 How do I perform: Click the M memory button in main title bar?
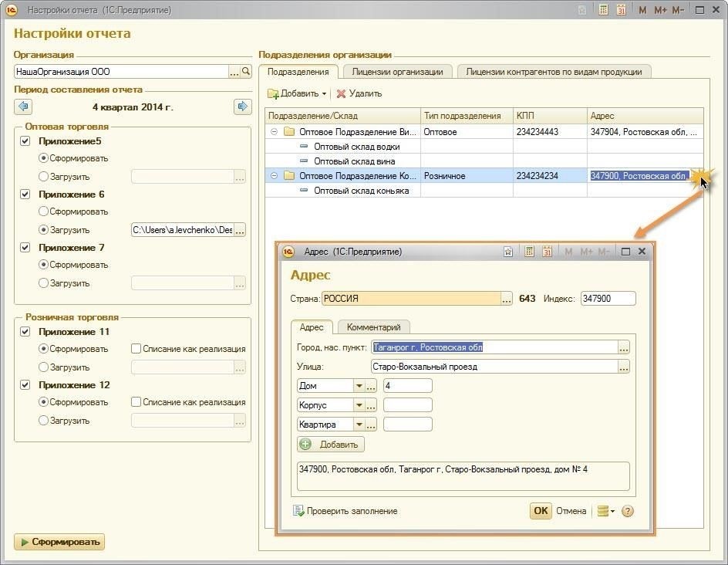642,10
